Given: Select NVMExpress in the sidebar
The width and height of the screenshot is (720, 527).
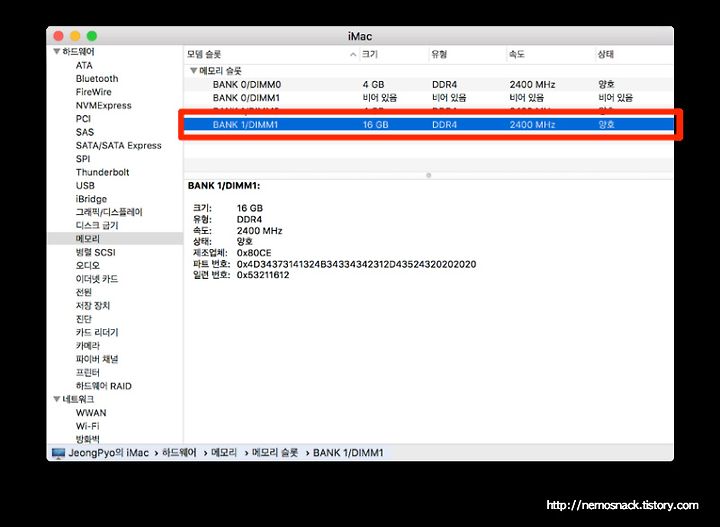Looking at the screenshot, I should point(104,105).
